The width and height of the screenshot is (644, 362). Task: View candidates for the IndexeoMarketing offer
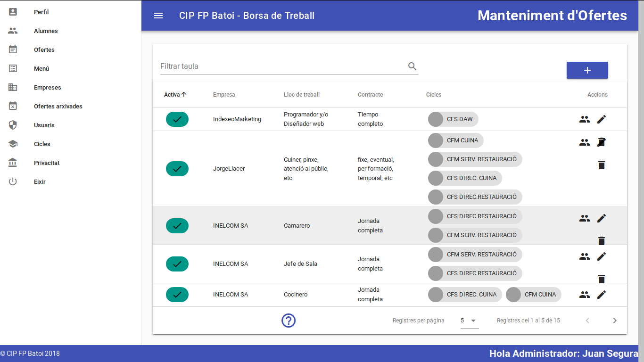[x=585, y=119]
